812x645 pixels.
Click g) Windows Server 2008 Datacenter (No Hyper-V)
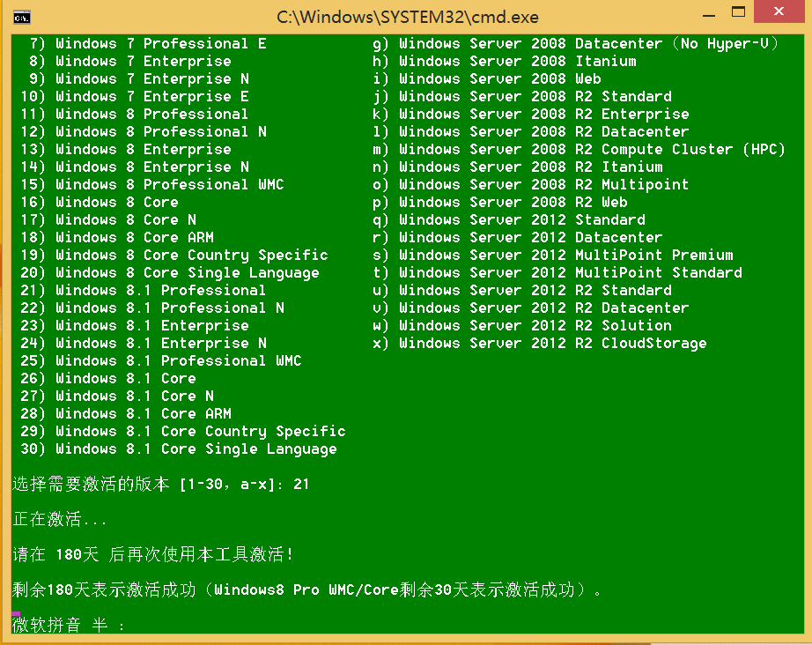pos(576,43)
